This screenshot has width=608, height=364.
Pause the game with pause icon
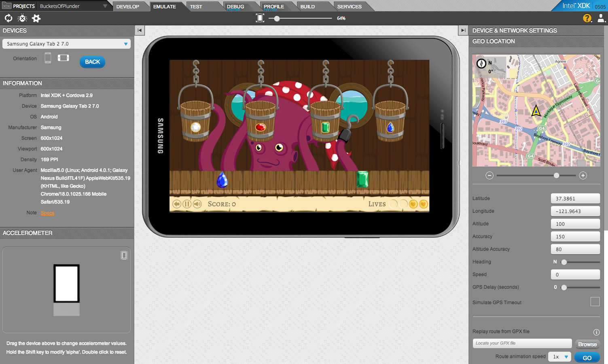(x=187, y=204)
